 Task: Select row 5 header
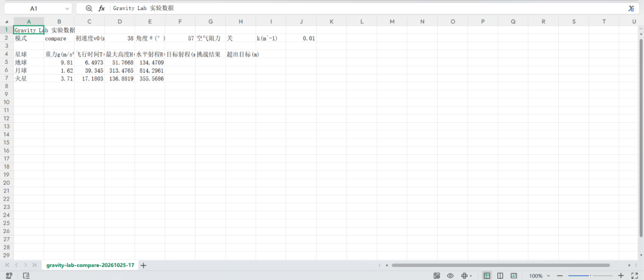coord(7,63)
